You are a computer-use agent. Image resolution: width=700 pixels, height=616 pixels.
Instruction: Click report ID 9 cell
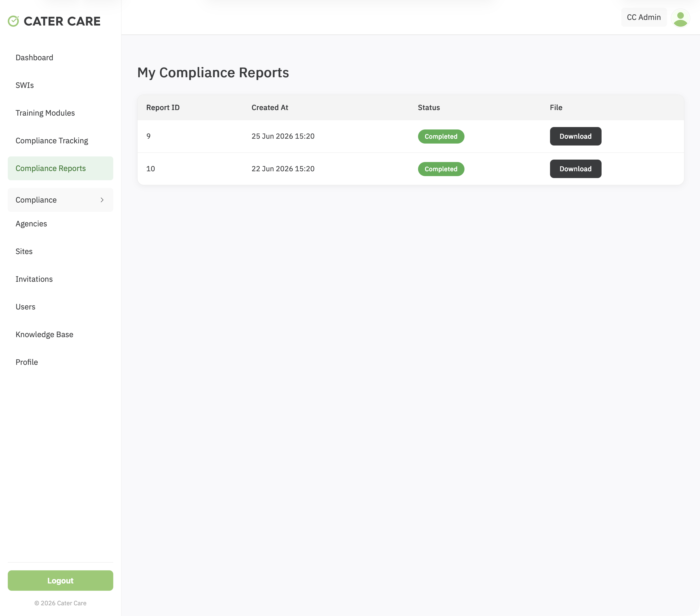[148, 136]
